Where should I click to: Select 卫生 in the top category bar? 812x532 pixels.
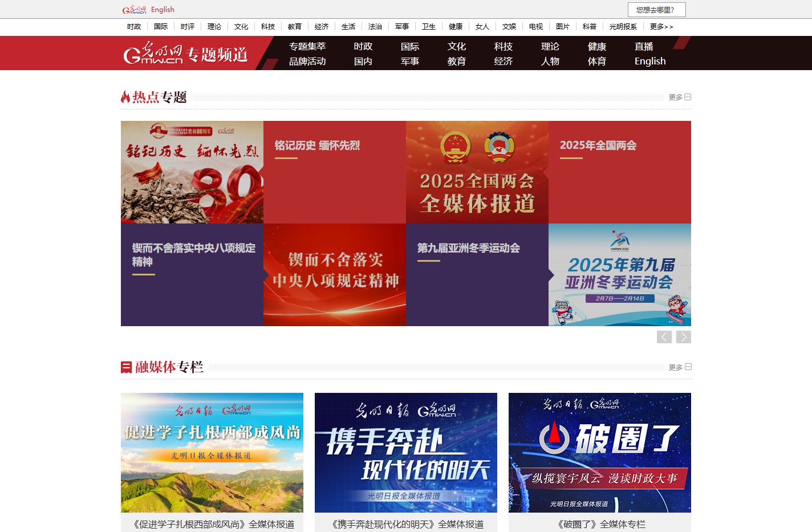[429, 27]
